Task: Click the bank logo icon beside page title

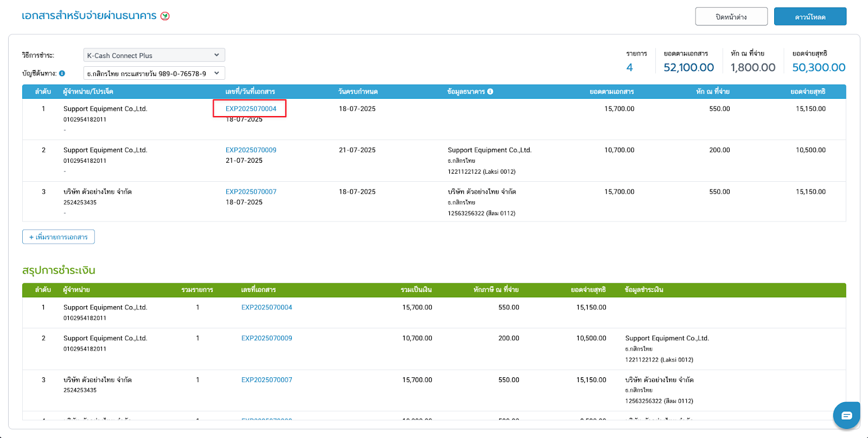Action: tap(165, 16)
